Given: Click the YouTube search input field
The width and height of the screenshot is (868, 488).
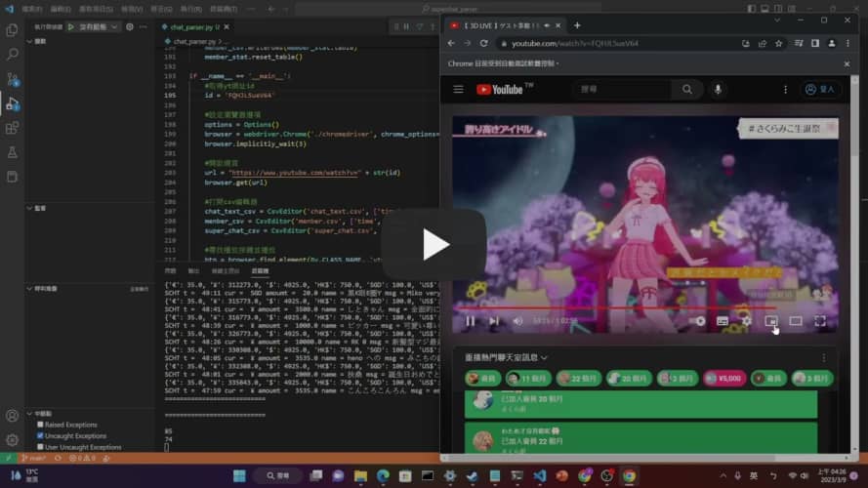Looking at the screenshot, I should [623, 89].
